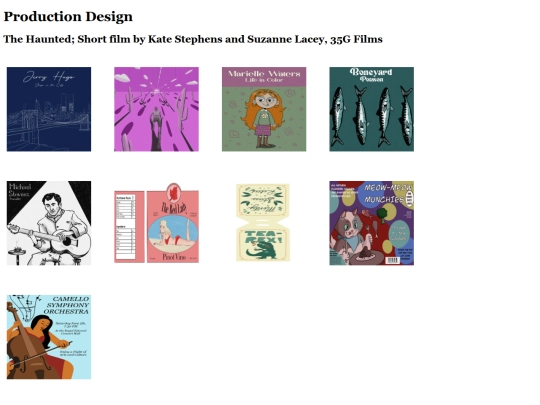The width and height of the screenshot is (540, 405).
Task: Select the red-haired girl illustration
Action: (264, 109)
